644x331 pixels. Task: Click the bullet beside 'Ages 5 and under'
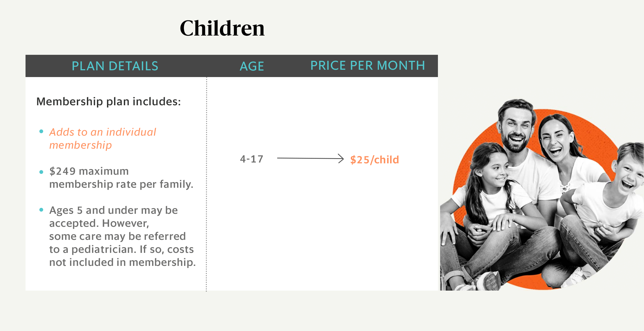coord(41,210)
